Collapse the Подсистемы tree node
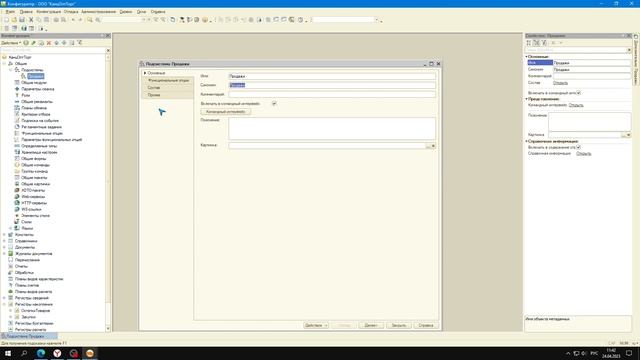 click(x=11, y=70)
